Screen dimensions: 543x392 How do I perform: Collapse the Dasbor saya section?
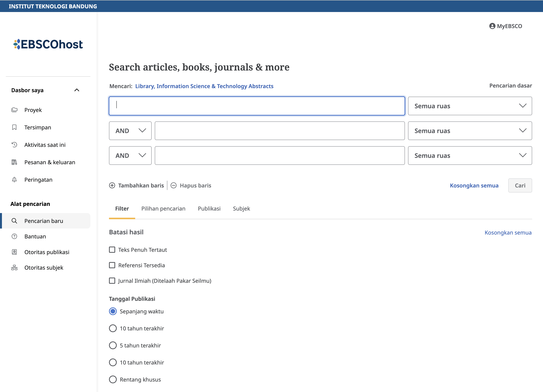pyautogui.click(x=77, y=90)
